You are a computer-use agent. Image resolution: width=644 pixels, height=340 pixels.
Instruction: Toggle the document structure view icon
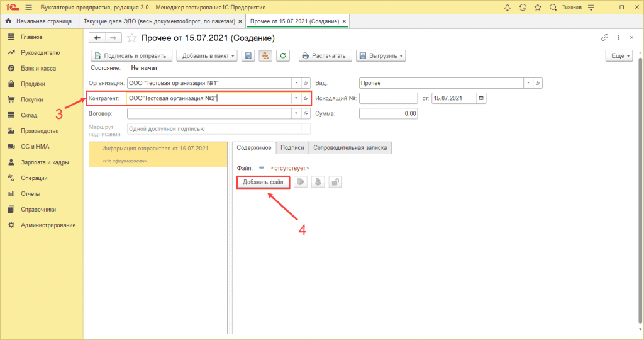(265, 55)
